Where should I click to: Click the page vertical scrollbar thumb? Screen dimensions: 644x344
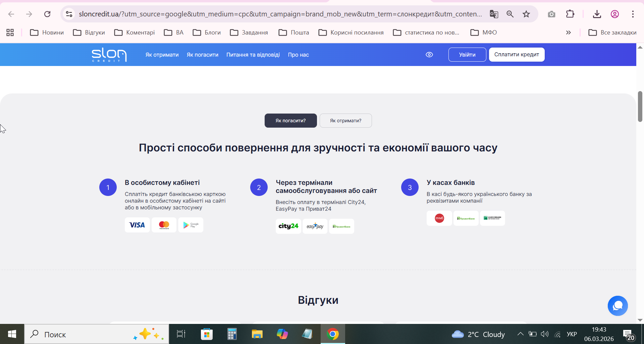[x=640, y=106]
